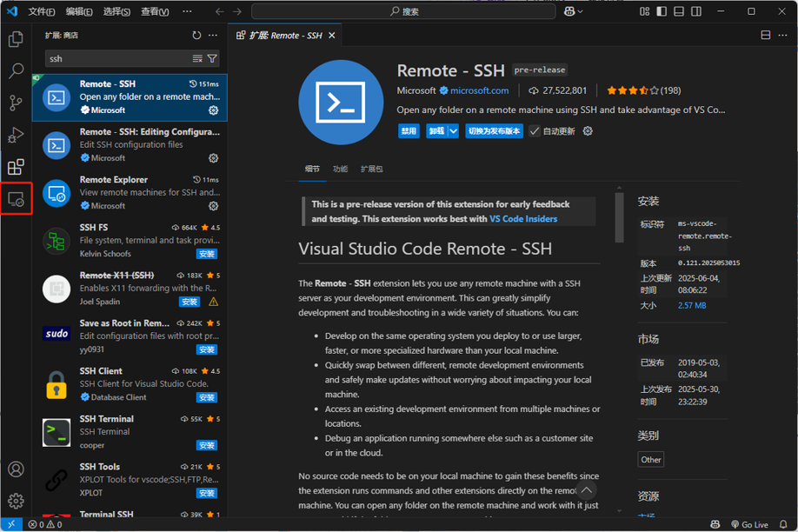Open notifications bell in status bar
The width and height of the screenshot is (798, 532).
(783, 524)
